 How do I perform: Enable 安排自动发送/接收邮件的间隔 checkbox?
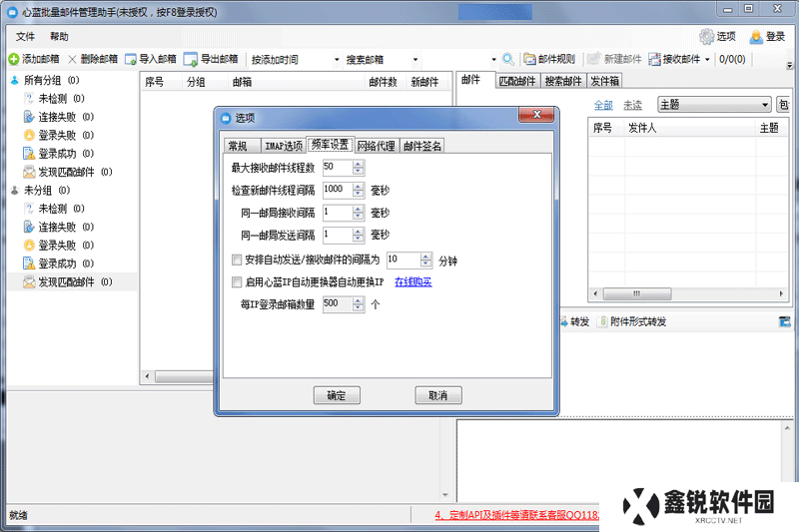click(237, 261)
